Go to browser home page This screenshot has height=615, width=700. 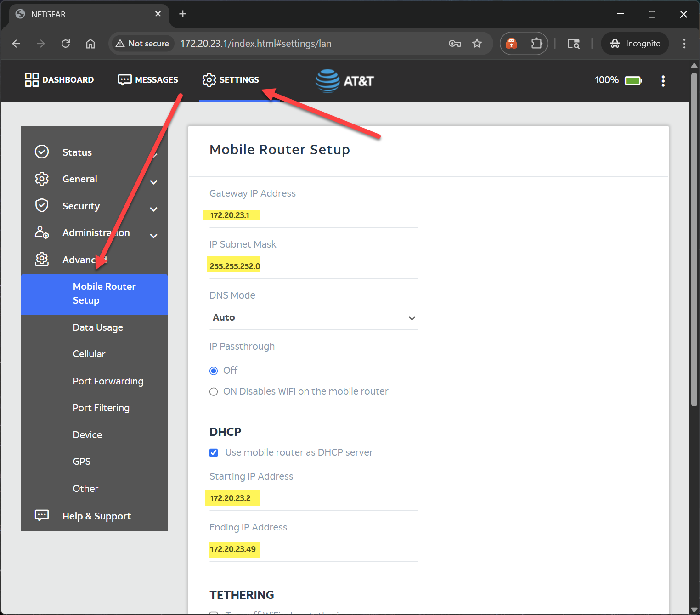(90, 44)
